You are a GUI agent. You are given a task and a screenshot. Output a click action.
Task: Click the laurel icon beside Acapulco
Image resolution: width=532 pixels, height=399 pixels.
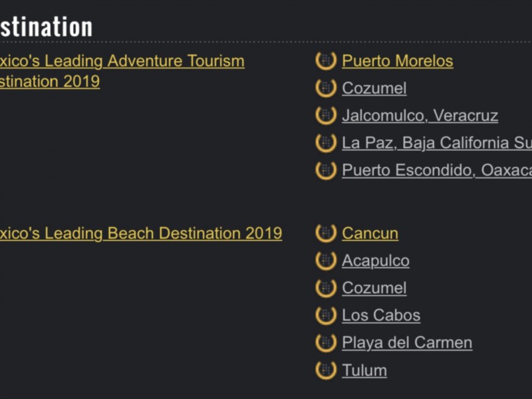tap(326, 261)
